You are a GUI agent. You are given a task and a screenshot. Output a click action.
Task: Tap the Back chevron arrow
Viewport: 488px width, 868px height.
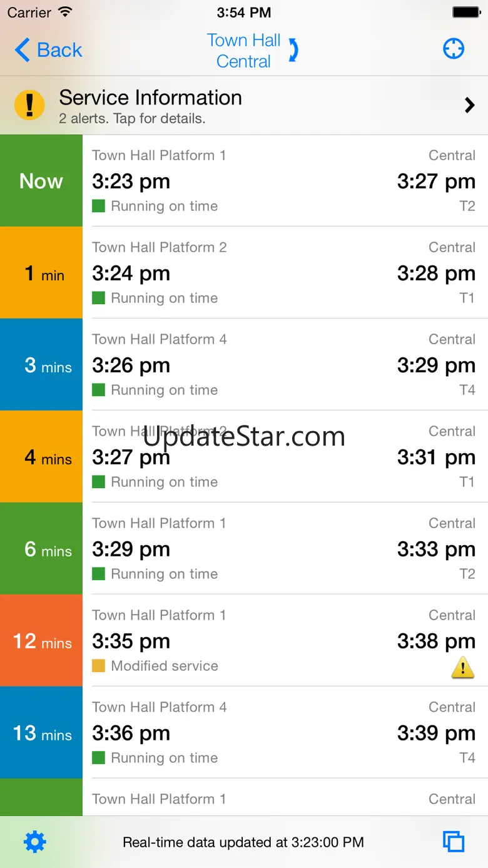[23, 50]
